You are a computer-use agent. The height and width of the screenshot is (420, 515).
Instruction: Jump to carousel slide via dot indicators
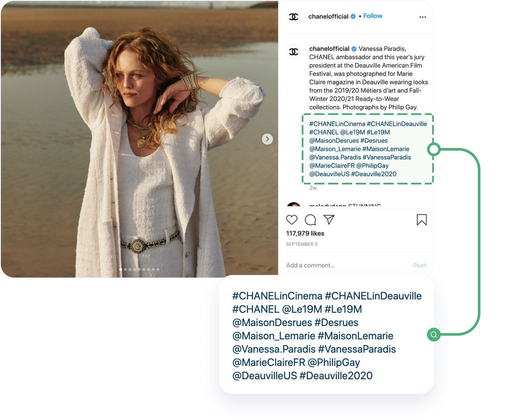[x=139, y=269]
